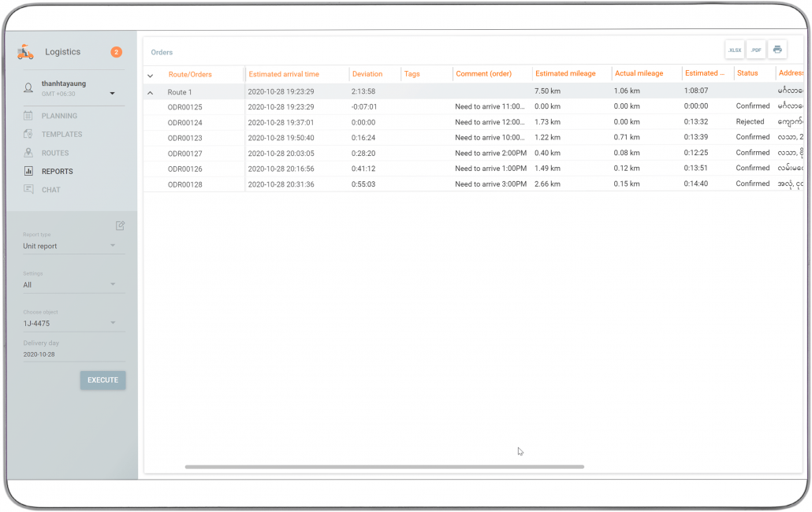
Task: Export the report as .XLSX
Action: click(734, 49)
